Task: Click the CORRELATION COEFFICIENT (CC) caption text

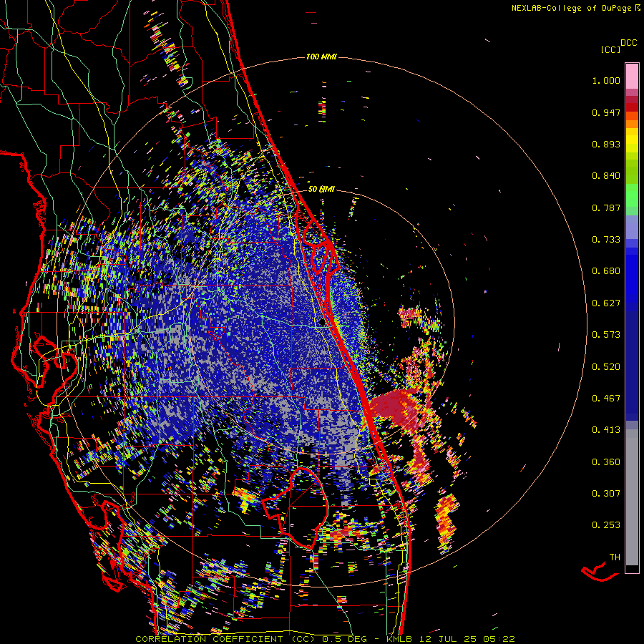Action: [x=225, y=639]
